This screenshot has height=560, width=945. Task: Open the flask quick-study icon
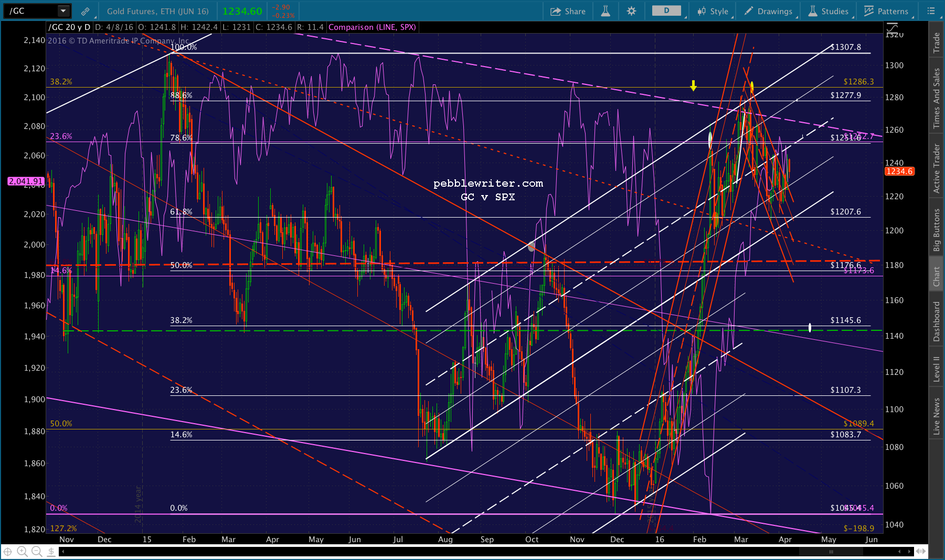click(606, 11)
